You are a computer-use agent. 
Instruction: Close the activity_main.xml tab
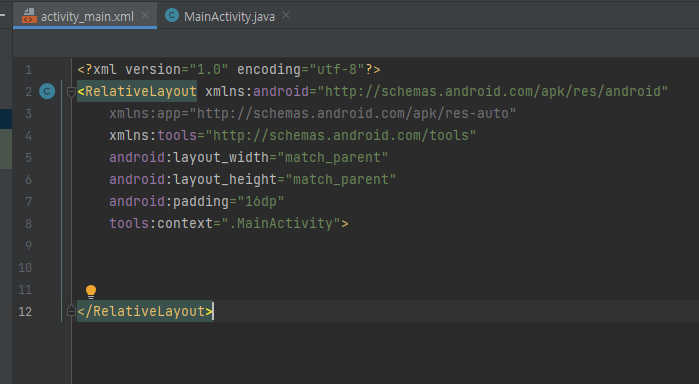click(x=145, y=15)
